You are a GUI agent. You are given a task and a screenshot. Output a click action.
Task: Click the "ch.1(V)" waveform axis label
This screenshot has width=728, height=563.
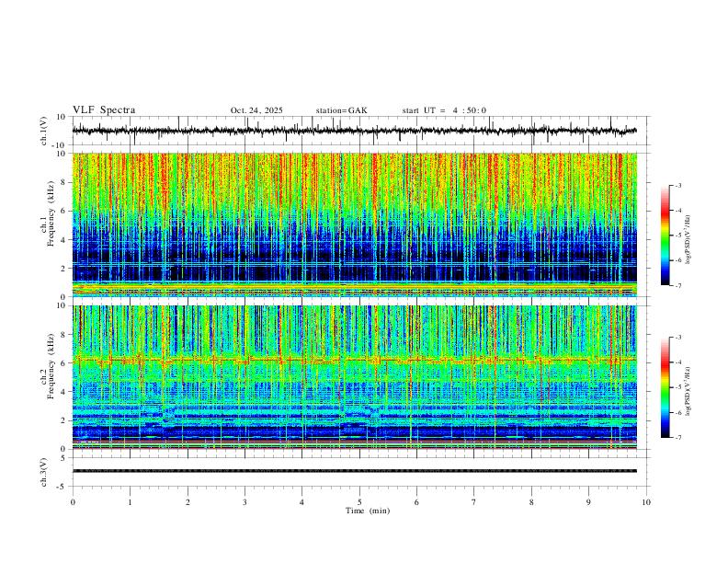(x=44, y=131)
